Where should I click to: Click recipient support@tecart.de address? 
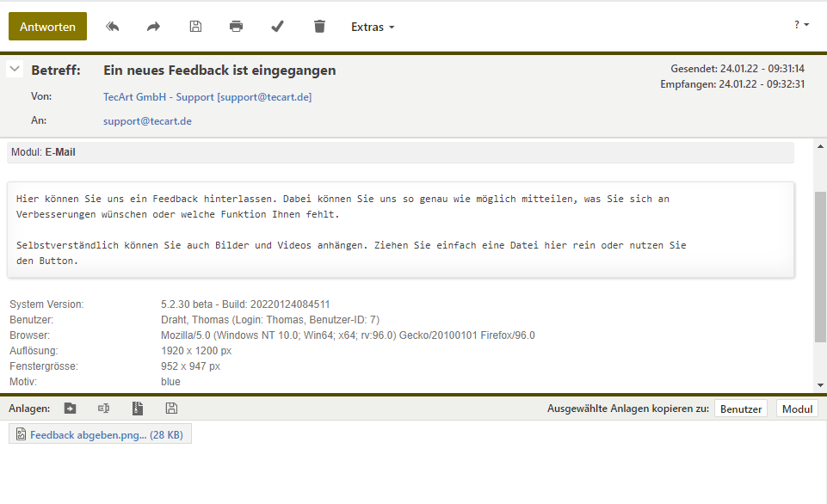click(147, 121)
